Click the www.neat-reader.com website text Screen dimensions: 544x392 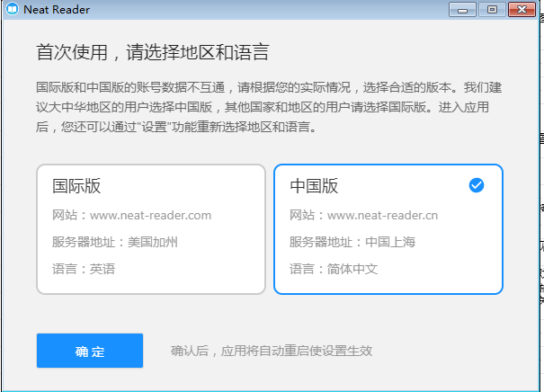click(x=150, y=215)
